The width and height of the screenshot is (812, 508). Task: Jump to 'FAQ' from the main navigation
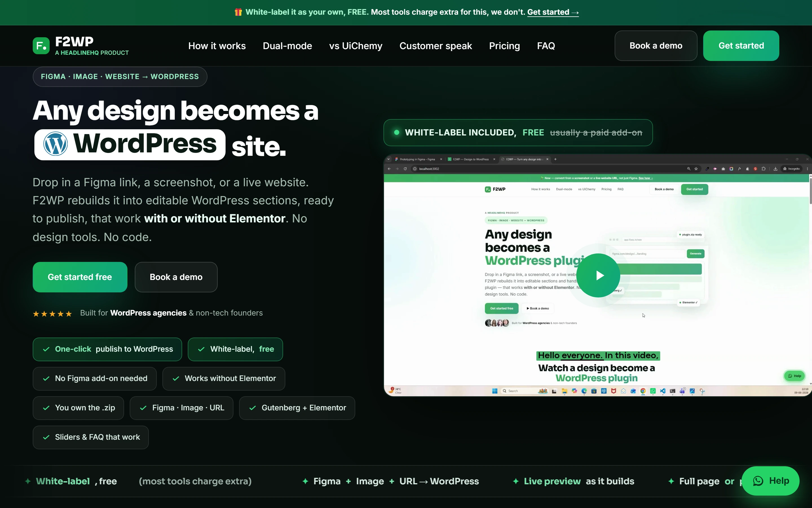546,46
